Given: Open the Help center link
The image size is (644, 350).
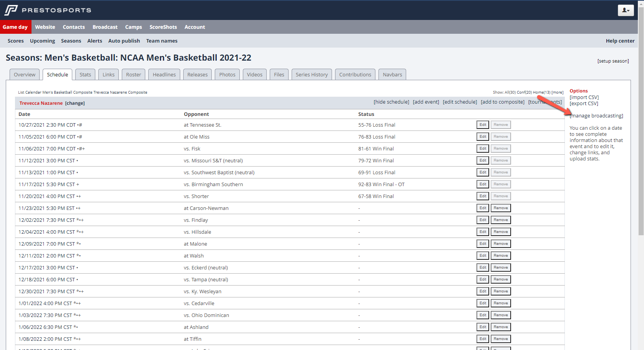Looking at the screenshot, I should click(620, 41).
